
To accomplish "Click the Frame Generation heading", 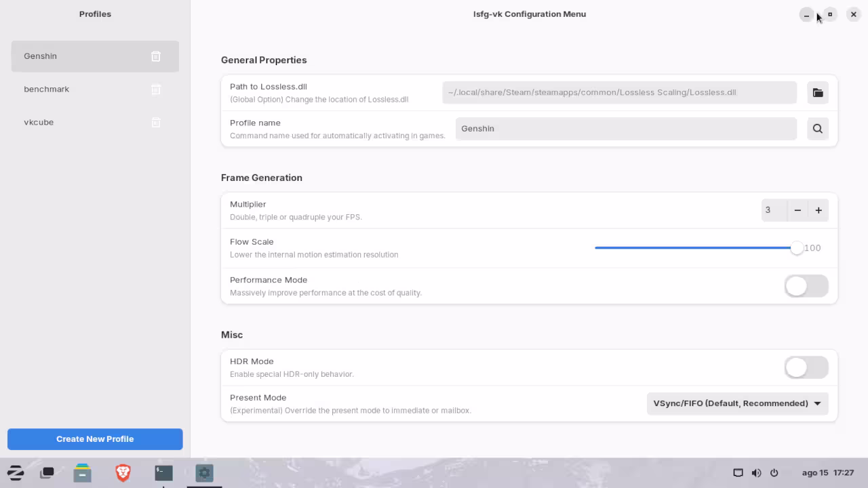I will coord(262,178).
